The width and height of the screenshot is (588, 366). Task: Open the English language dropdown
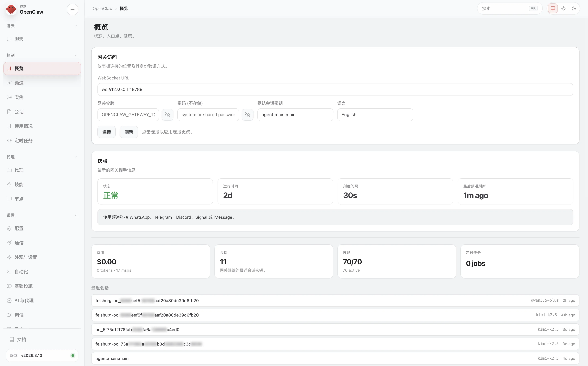pyautogui.click(x=375, y=115)
